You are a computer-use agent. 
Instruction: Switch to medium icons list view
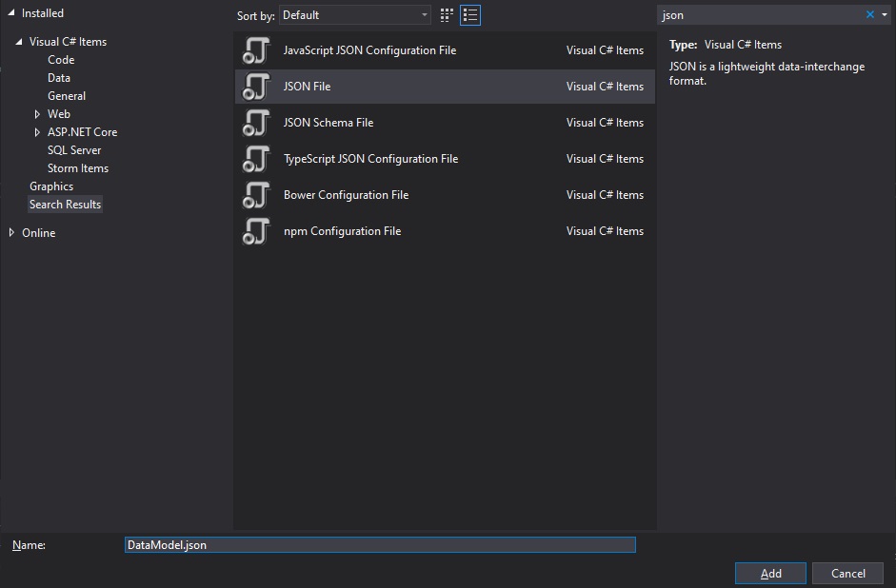[x=470, y=15]
